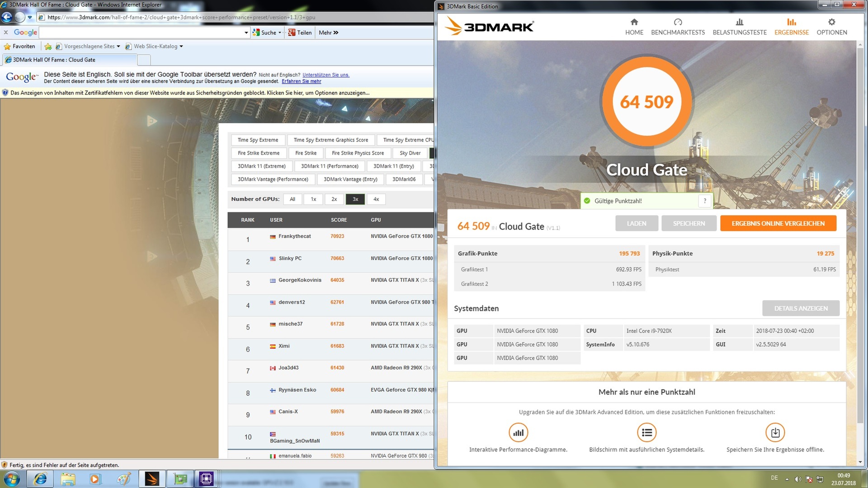Select All GPUs count option
Screen dimensions: 868x488
292,199
